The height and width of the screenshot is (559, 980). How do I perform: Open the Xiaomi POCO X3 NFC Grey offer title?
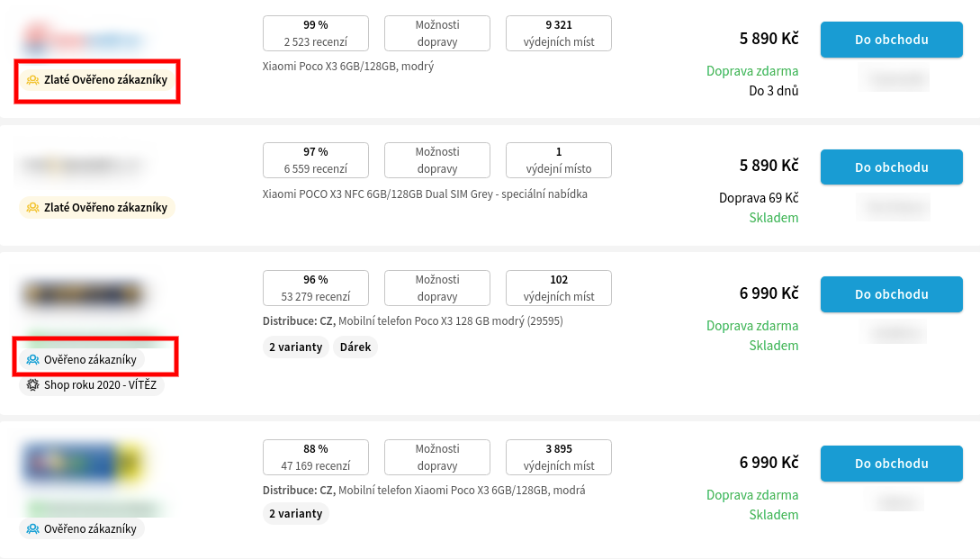(x=425, y=194)
